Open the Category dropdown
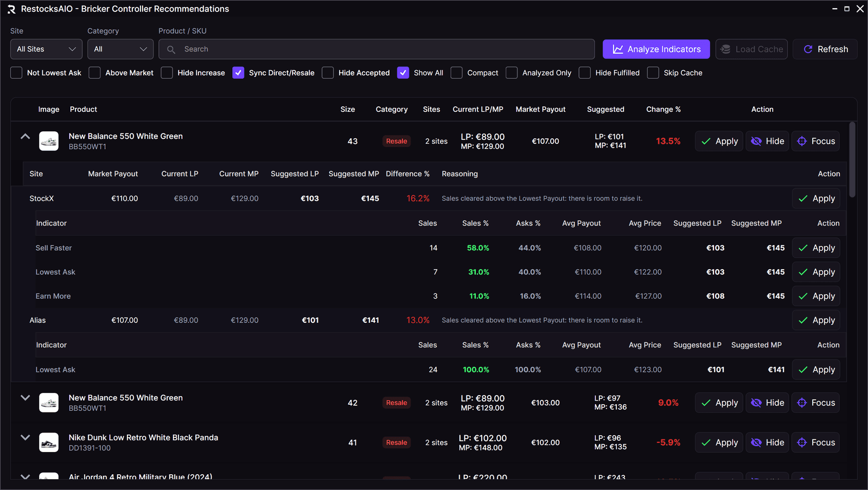The height and width of the screenshot is (490, 868). 120,49
